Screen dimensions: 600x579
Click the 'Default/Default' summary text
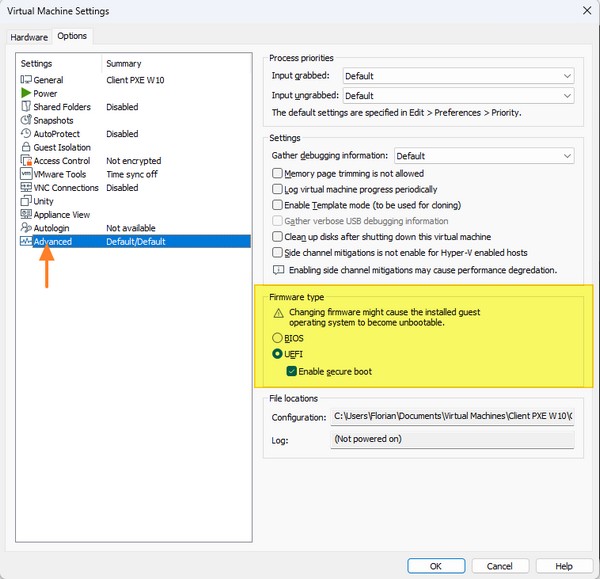point(136,241)
